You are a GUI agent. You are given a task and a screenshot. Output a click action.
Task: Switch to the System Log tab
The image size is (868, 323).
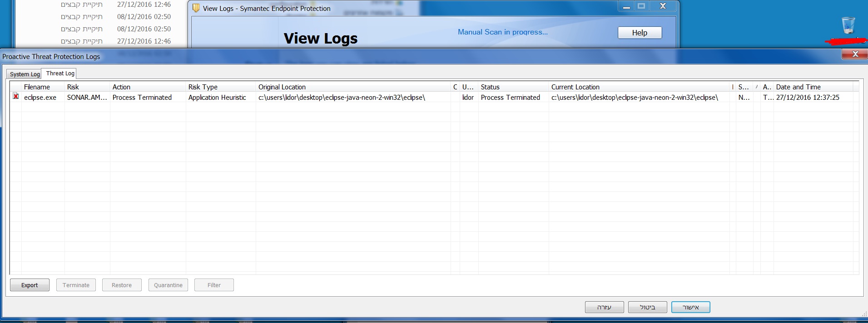25,74
